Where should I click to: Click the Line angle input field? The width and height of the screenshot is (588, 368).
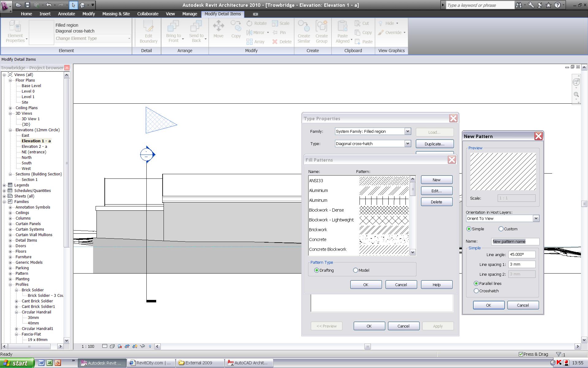click(522, 255)
